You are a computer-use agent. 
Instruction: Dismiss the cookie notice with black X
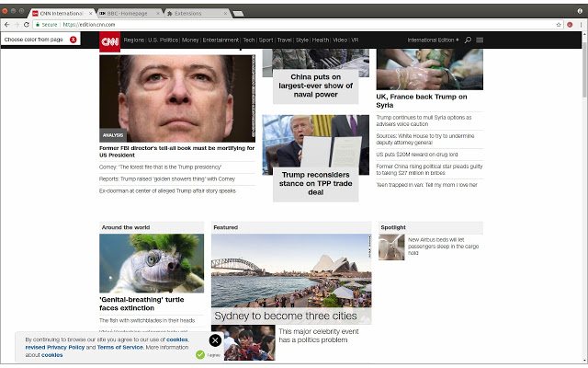click(215, 340)
